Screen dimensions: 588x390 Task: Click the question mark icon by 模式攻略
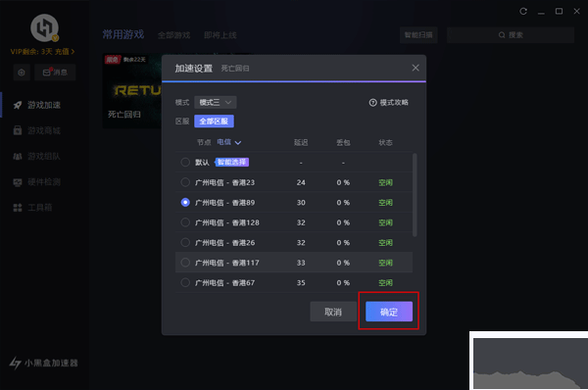pos(372,102)
